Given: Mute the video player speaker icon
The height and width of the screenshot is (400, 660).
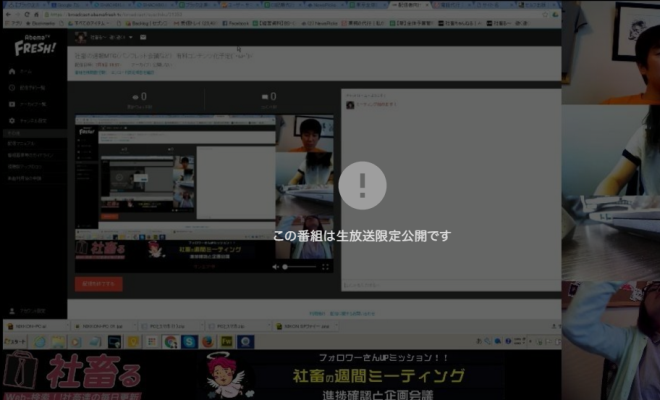Looking at the screenshot, I should click(276, 268).
